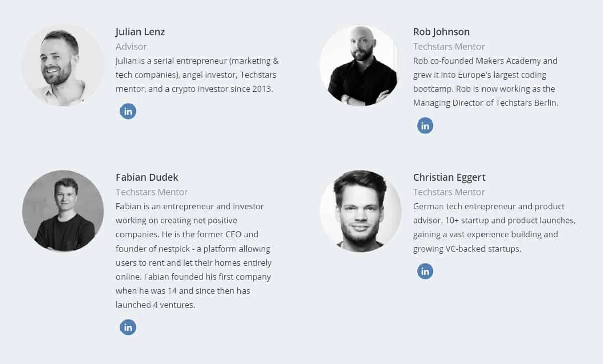Screen dimensions: 603x364
Task: Open LinkedIn page below Rob's description
Action: coord(425,125)
